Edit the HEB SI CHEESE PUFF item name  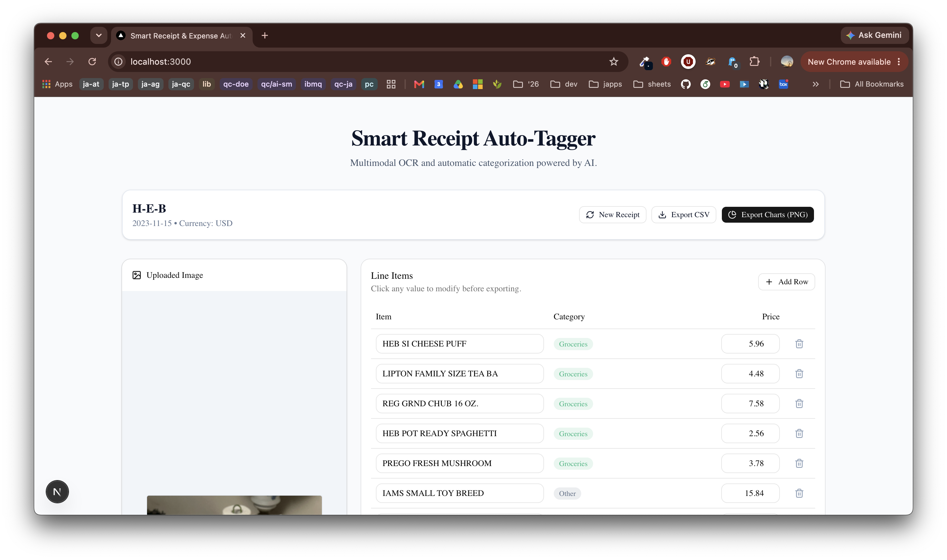(459, 344)
